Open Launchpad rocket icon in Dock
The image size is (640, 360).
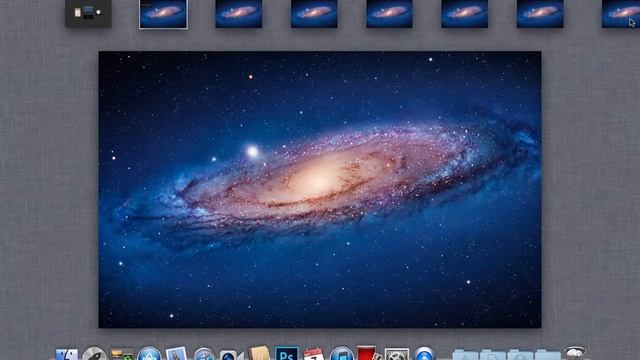(x=94, y=354)
